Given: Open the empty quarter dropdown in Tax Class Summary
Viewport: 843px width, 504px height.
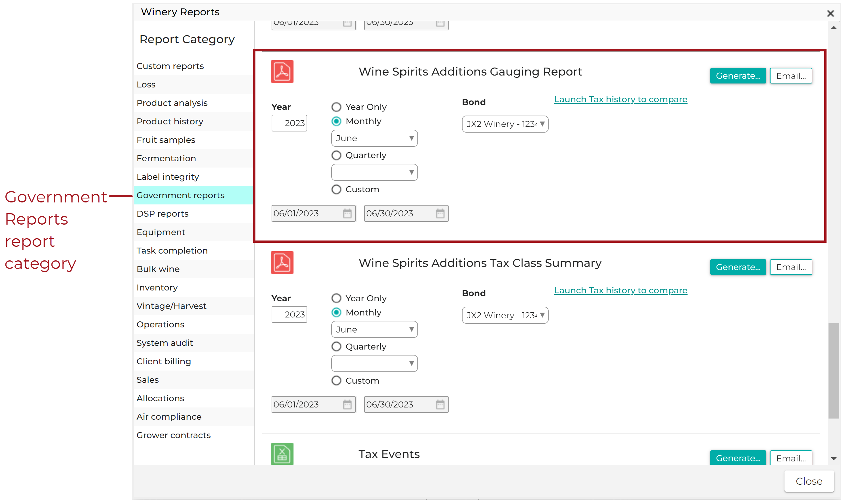Looking at the screenshot, I should tap(374, 363).
